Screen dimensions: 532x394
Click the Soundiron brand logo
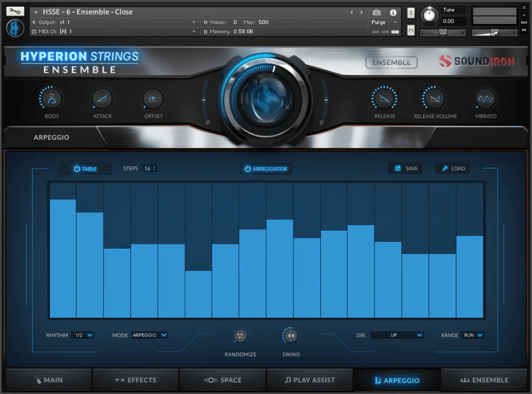point(477,61)
